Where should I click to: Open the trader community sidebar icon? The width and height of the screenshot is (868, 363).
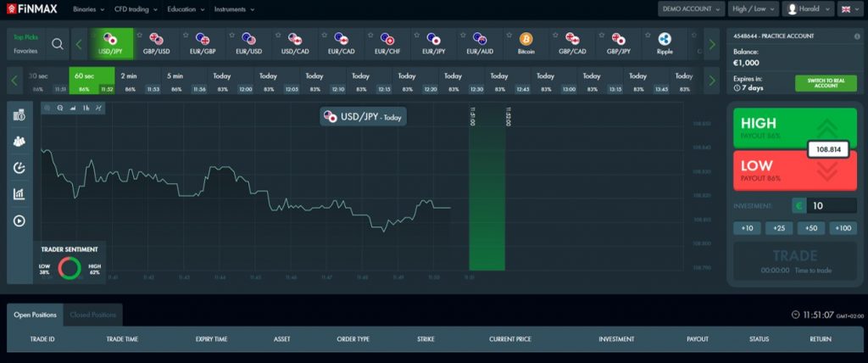[x=19, y=142]
